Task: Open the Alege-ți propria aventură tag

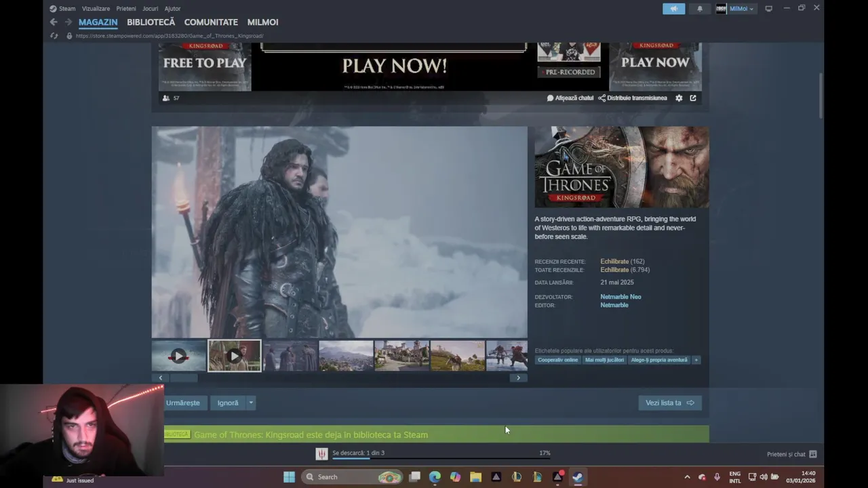Action: tap(659, 360)
